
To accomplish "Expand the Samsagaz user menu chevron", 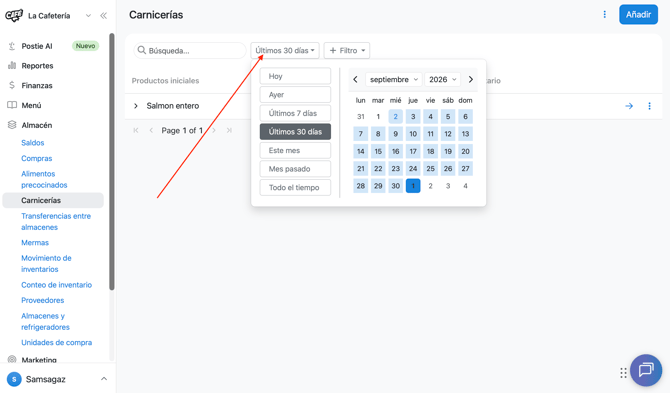I will coord(104,379).
